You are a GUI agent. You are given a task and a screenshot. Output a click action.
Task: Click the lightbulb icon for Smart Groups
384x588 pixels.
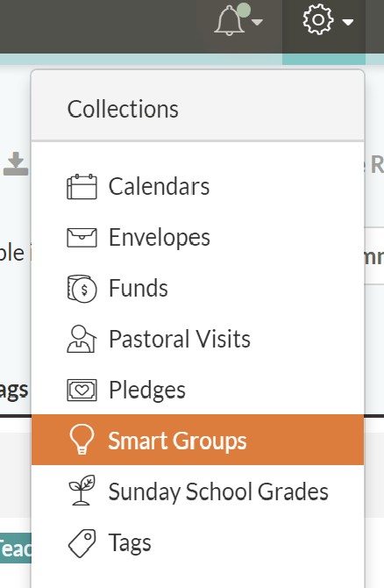pyautogui.click(x=82, y=440)
